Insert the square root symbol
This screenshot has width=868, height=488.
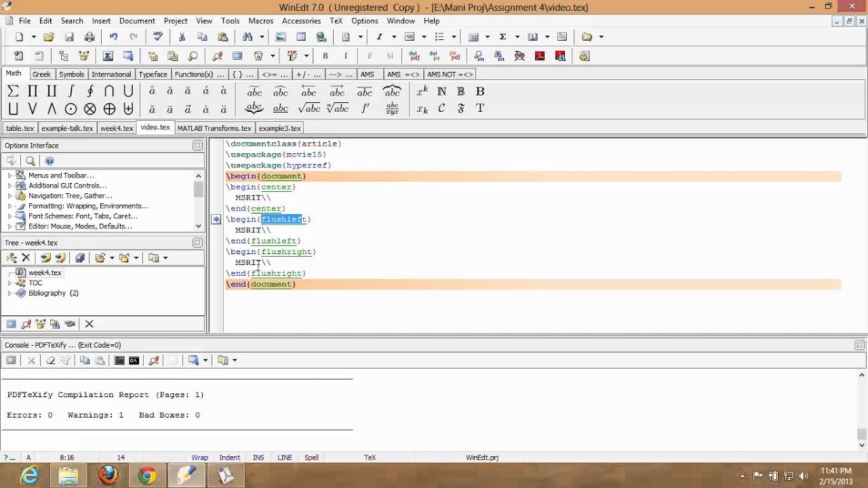click(x=309, y=108)
